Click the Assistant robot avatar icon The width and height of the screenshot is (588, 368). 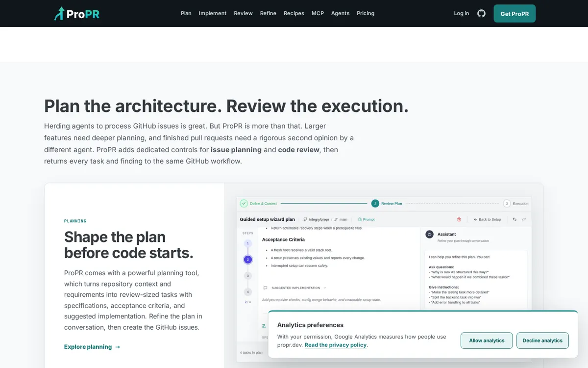(429, 235)
